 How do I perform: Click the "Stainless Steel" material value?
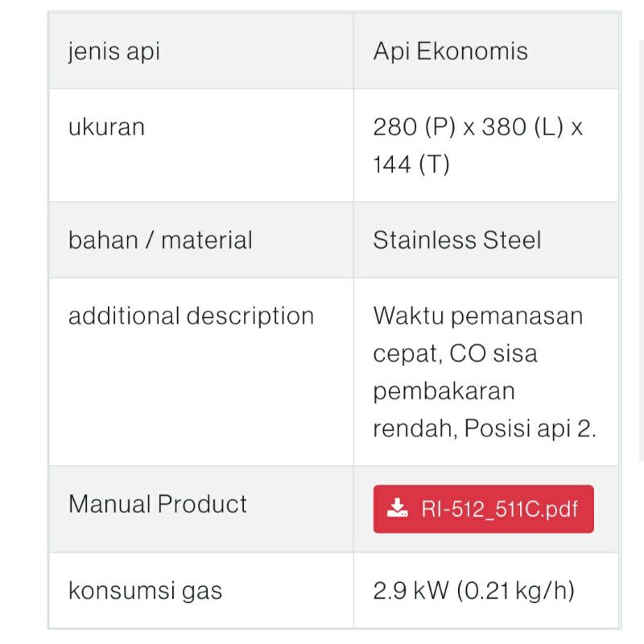(x=456, y=240)
